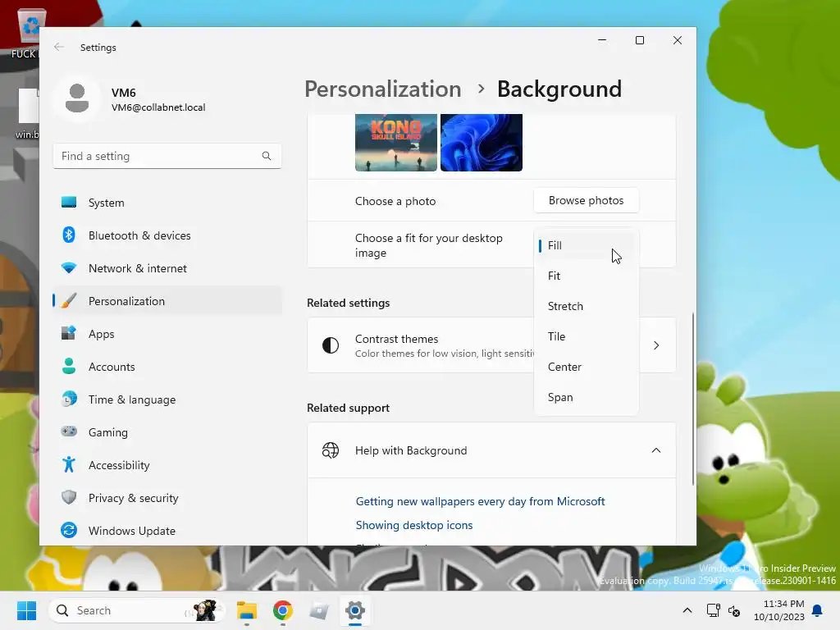Select Fill fit option

[x=587, y=245]
